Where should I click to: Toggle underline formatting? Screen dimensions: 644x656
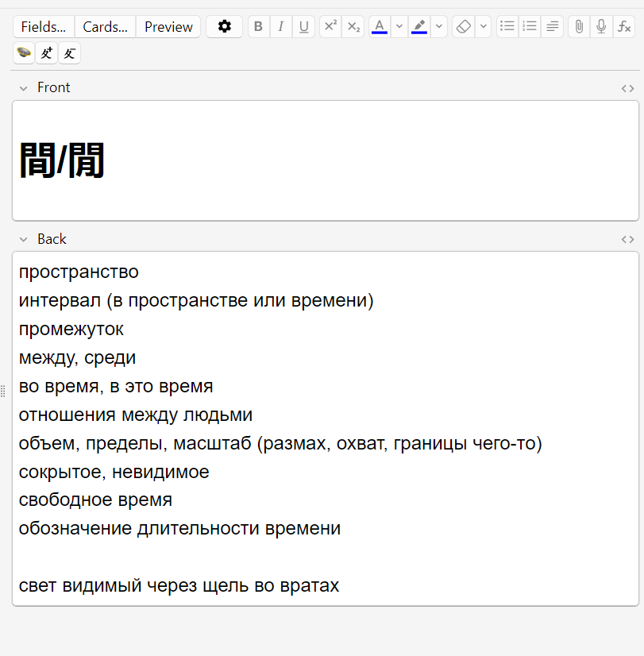(303, 27)
